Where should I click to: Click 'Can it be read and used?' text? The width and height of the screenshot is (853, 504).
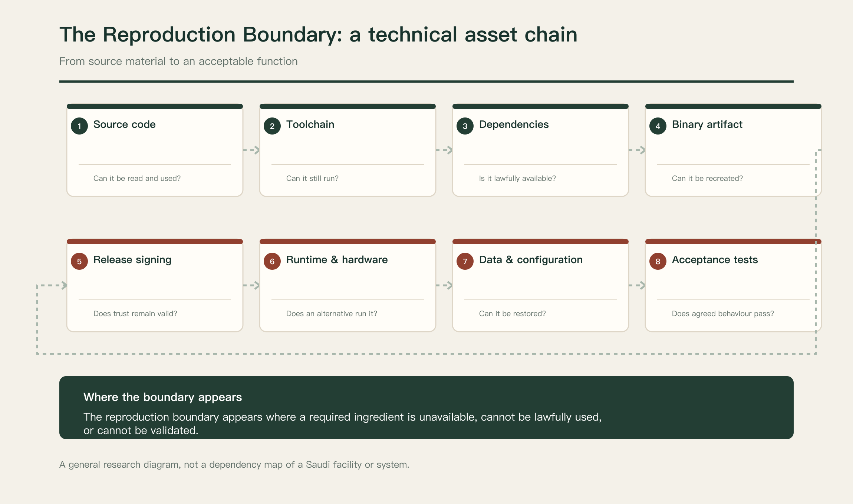[137, 178]
